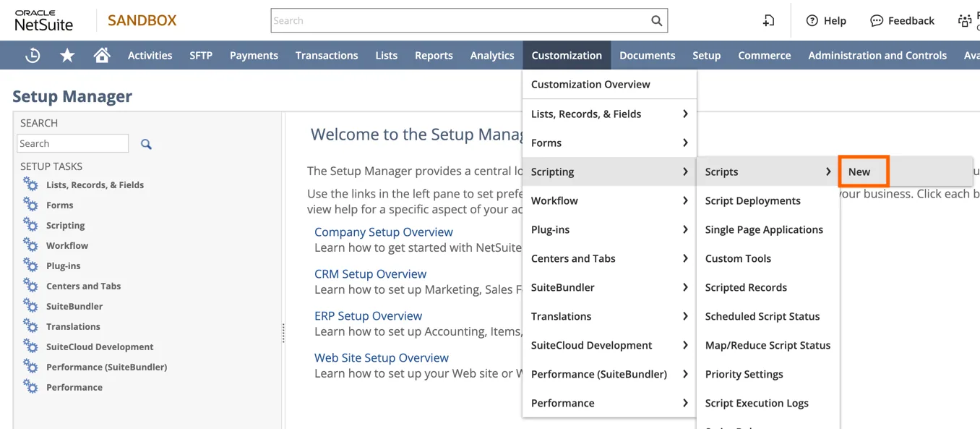Click the global search magnifier icon

[x=656, y=20]
